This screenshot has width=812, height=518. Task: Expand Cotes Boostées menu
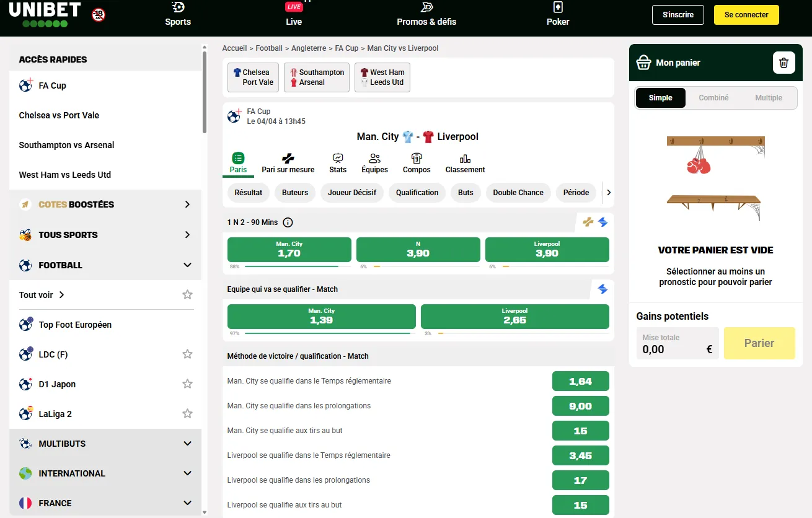coord(105,204)
